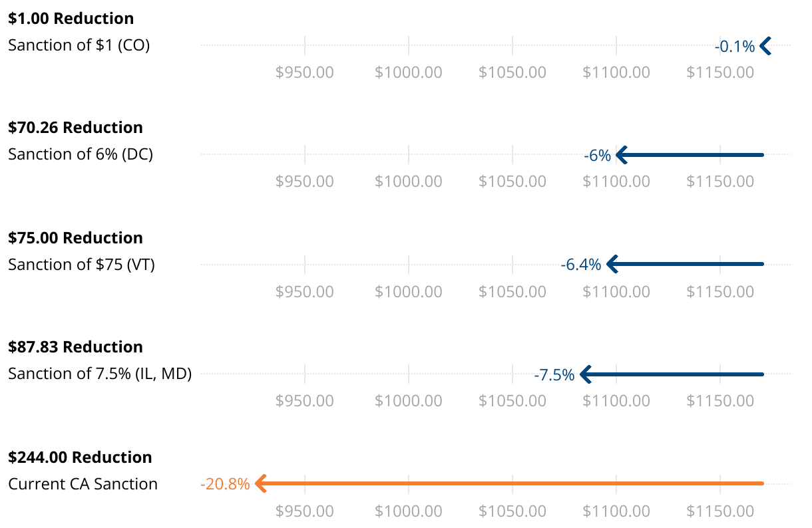
Task: Click the orange arrowhead next to -20.8%
Action: click(261, 483)
